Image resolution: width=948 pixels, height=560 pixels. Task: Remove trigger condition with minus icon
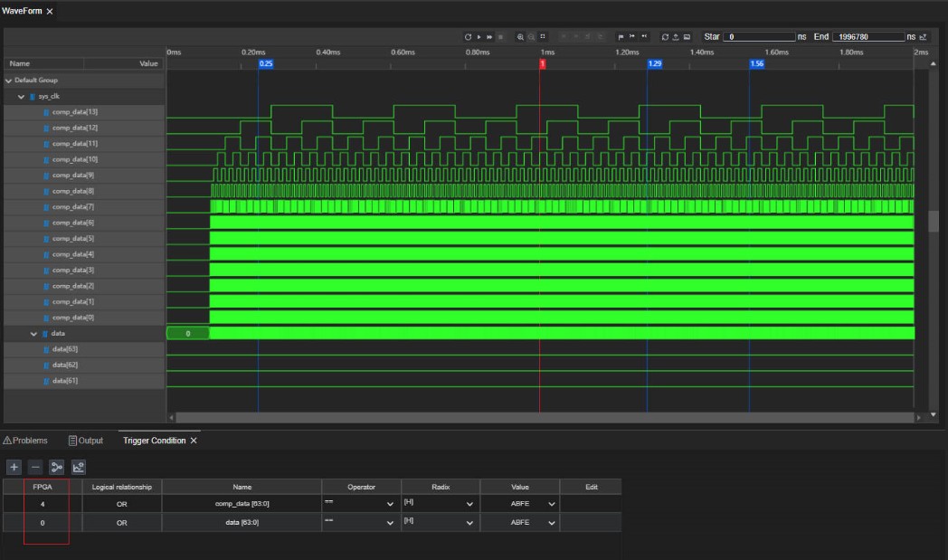coord(35,467)
